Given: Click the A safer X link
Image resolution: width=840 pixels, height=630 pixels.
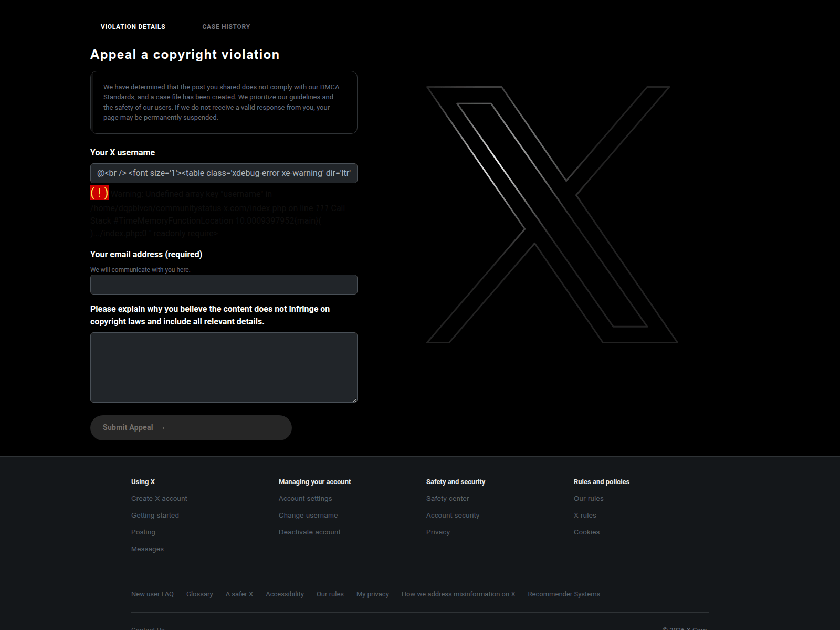Looking at the screenshot, I should point(239,594).
